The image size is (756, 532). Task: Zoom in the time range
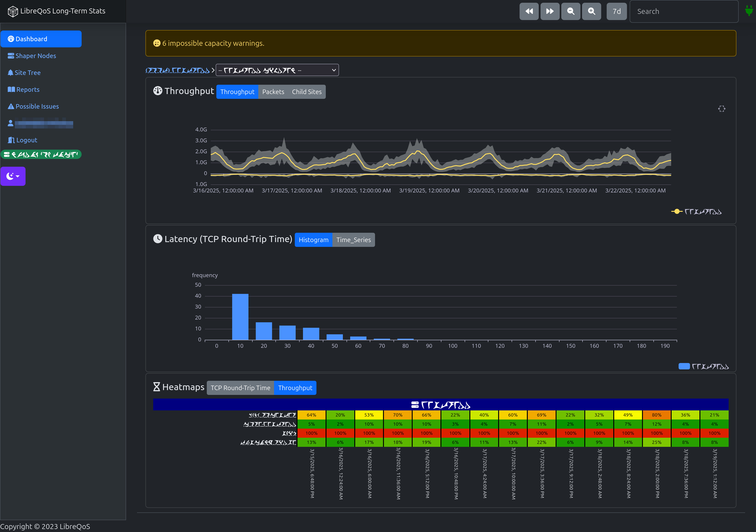591,12
